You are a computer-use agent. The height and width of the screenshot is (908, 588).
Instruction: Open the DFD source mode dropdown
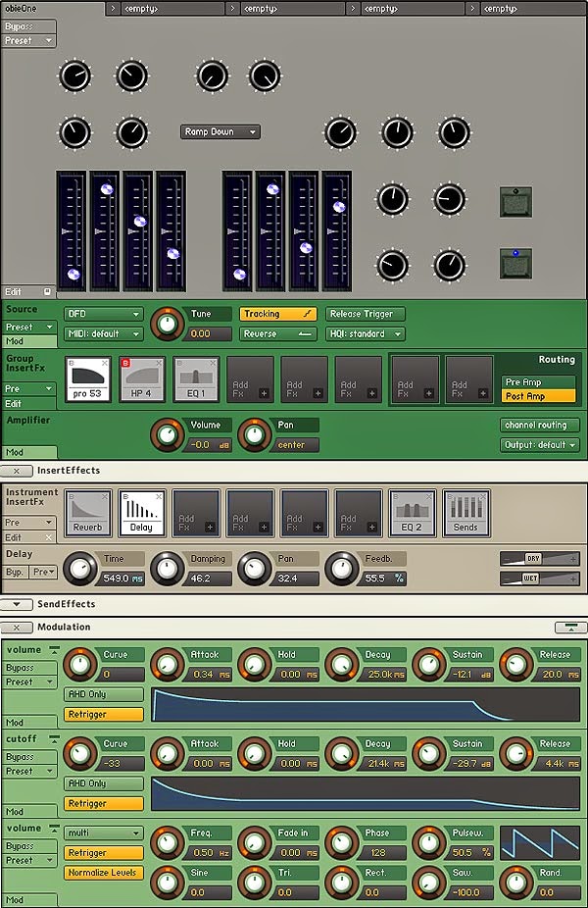coord(104,314)
